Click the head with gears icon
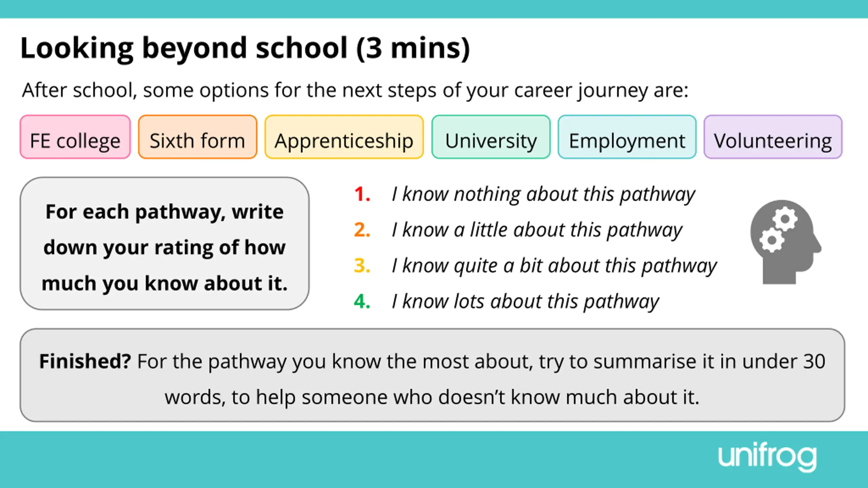 [x=786, y=242]
